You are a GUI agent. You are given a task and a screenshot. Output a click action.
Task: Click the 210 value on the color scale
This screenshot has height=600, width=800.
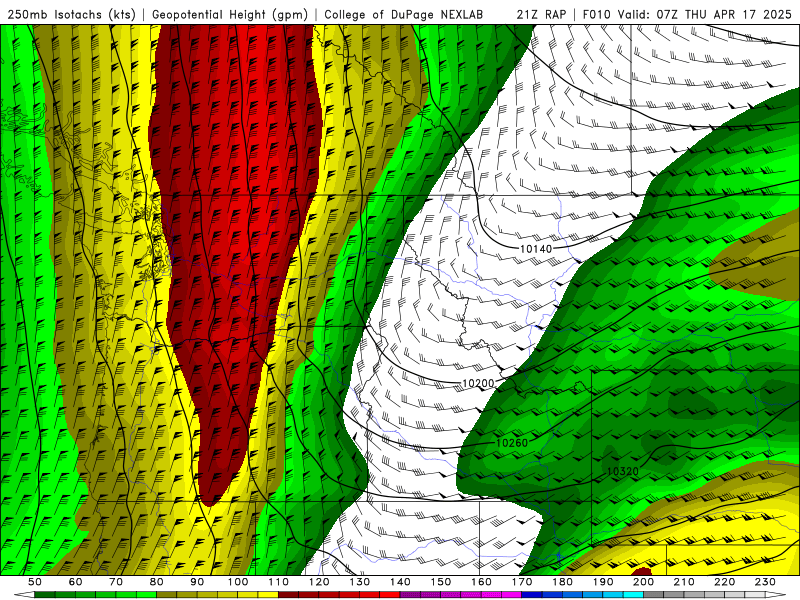coord(684,582)
